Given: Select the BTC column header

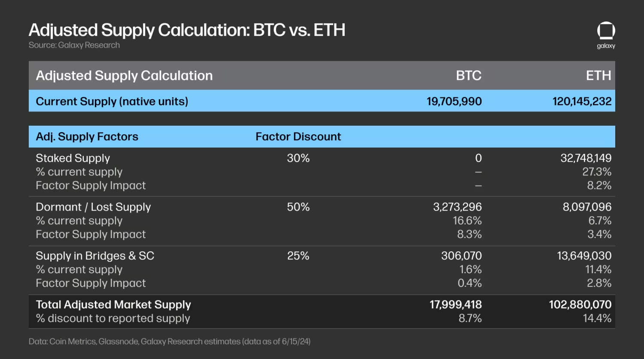Looking at the screenshot, I should [x=468, y=75].
